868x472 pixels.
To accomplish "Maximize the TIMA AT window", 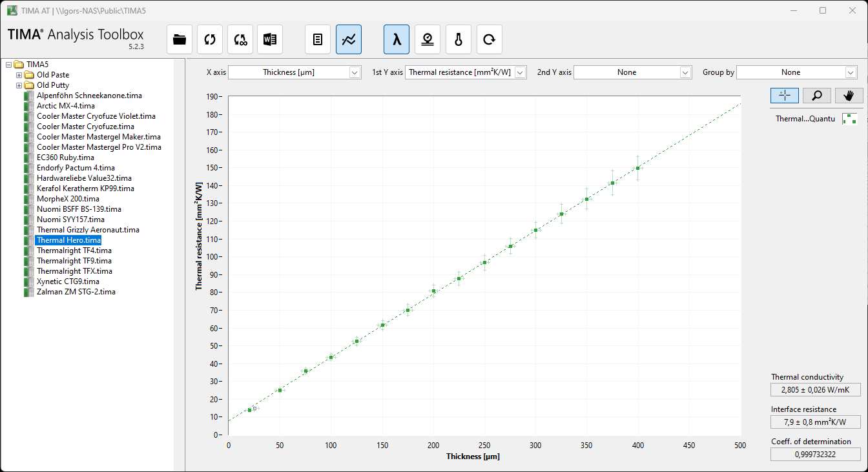I will tap(823, 10).
